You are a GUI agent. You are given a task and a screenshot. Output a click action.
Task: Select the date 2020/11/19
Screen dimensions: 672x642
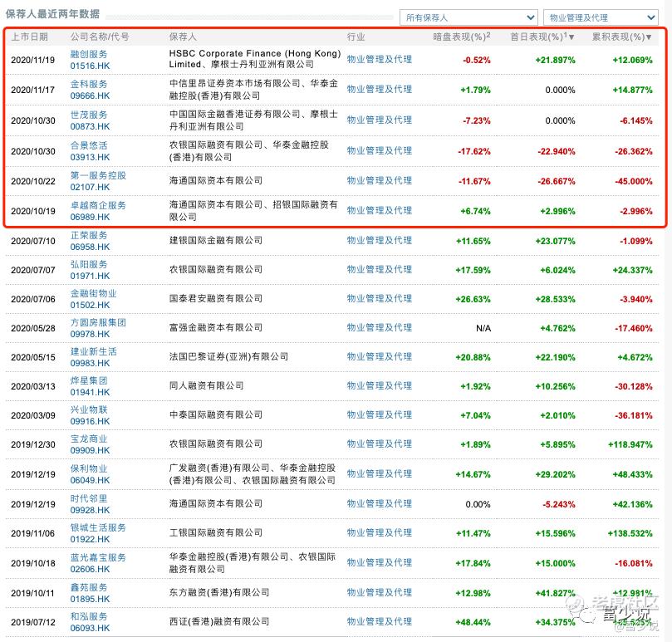33,60
